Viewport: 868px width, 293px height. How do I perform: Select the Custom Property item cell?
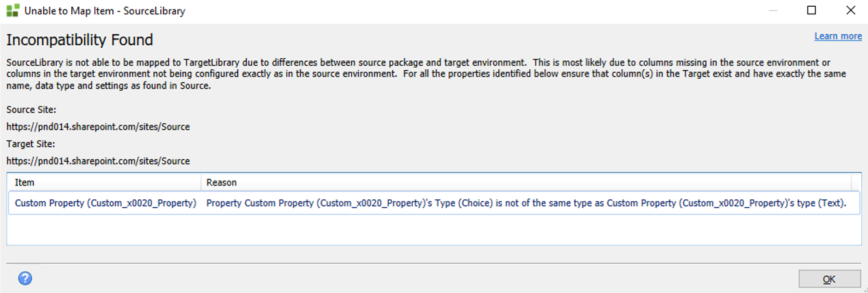(x=105, y=203)
